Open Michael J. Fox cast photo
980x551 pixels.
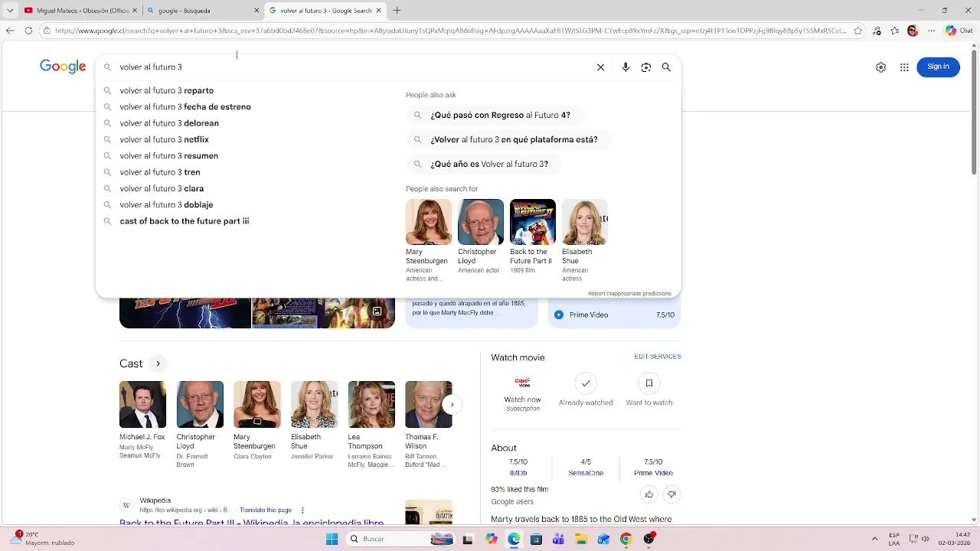[142, 405]
